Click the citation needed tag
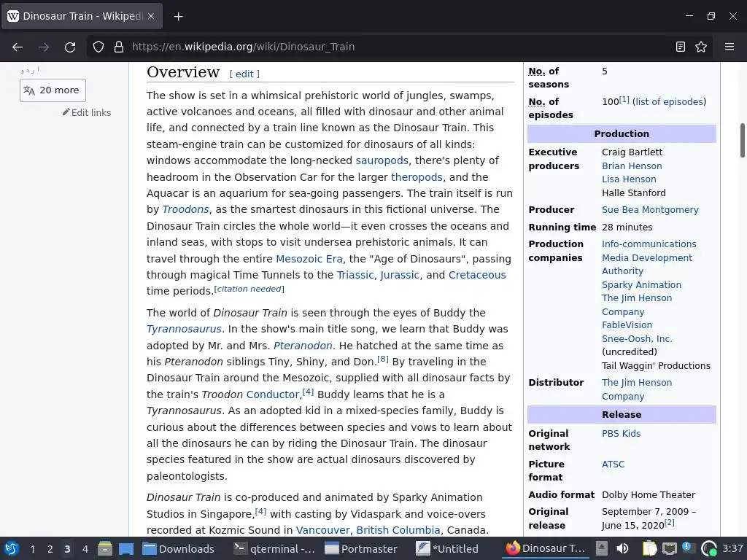 249,289
